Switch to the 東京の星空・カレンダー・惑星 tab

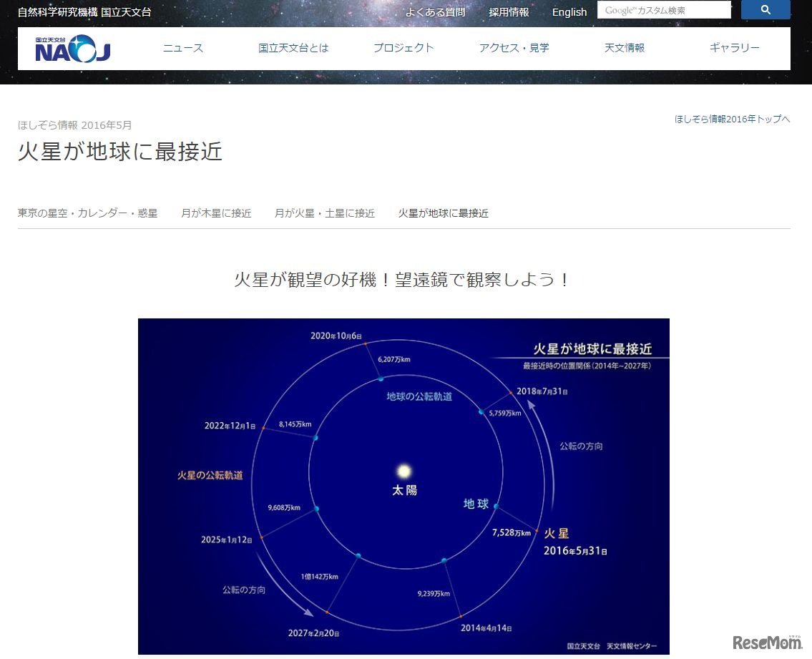pyautogui.click(x=87, y=213)
